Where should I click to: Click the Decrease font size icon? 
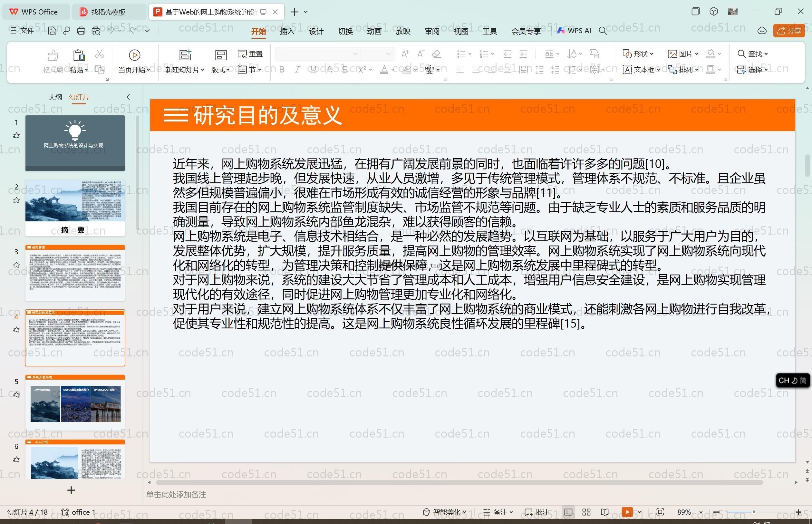421,54
